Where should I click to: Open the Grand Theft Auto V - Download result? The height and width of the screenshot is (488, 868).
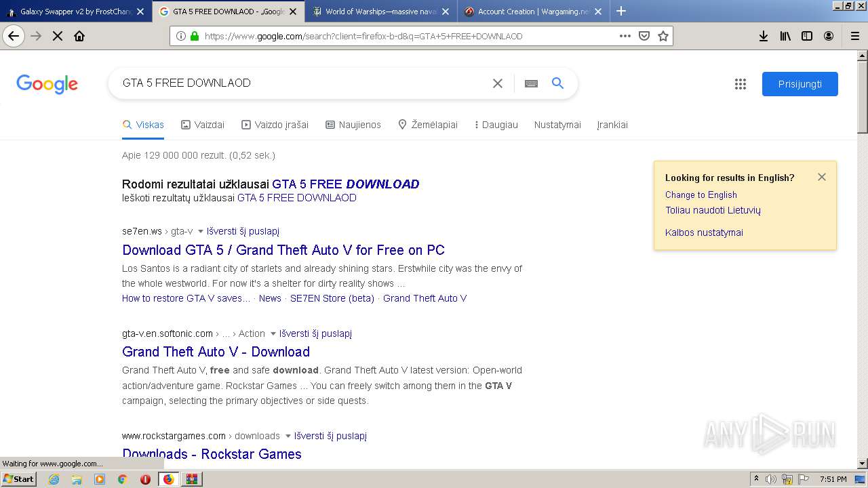(x=216, y=352)
